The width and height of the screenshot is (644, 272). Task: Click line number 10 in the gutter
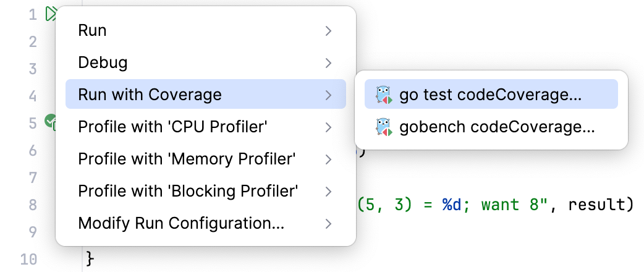tap(28, 258)
